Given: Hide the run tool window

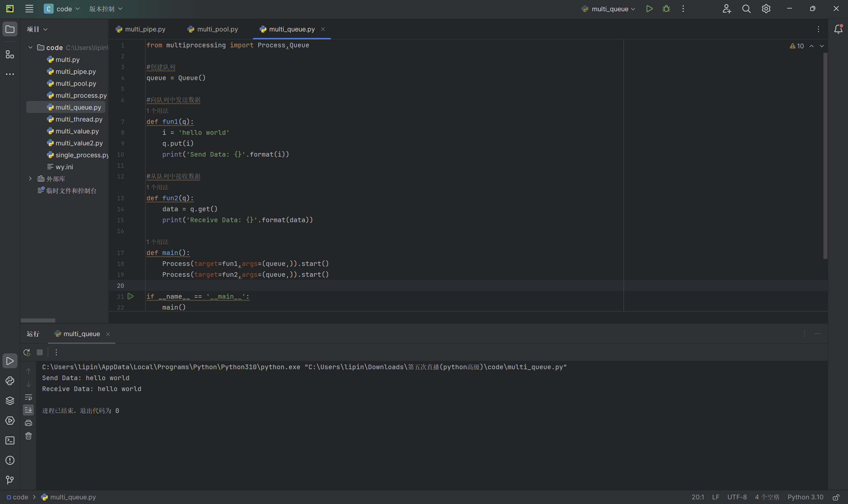Looking at the screenshot, I should click(x=818, y=334).
